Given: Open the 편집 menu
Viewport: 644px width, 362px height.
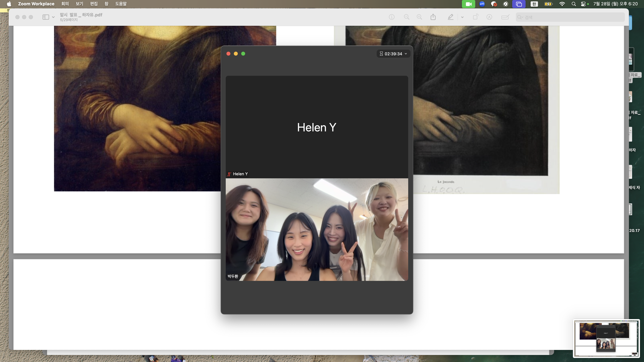Looking at the screenshot, I should coord(94,4).
